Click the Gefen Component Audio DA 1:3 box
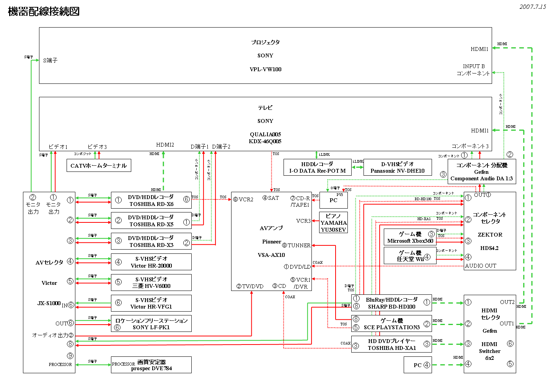 coord(481,172)
